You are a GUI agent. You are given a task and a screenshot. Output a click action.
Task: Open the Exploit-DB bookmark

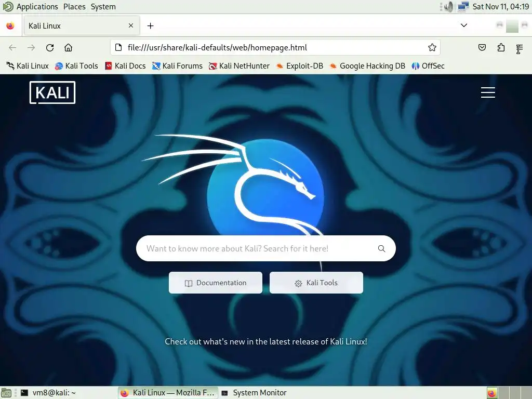click(x=300, y=66)
